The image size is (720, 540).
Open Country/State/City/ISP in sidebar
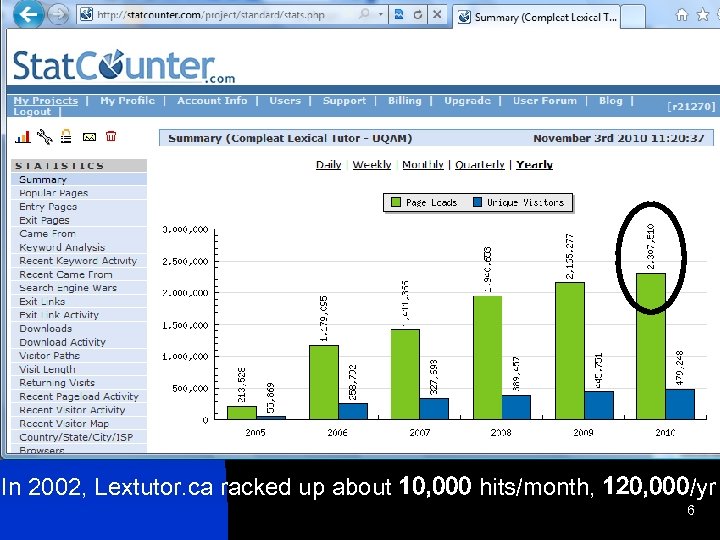coord(79,437)
